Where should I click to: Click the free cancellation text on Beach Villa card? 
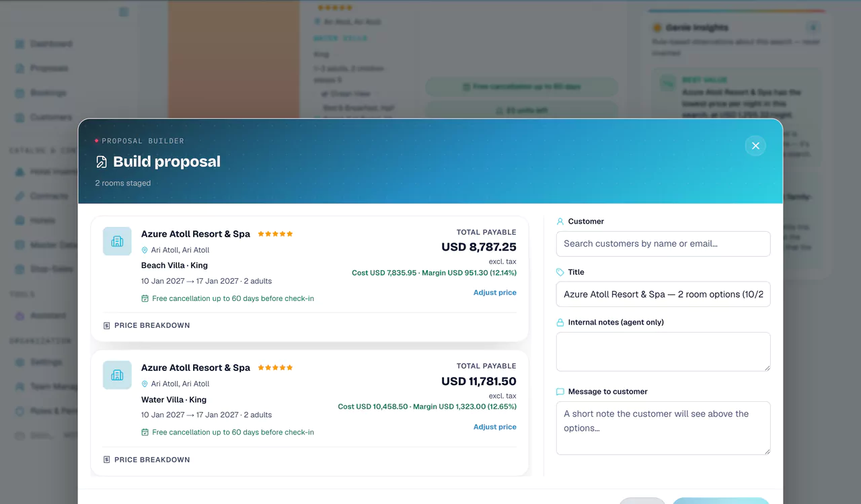tap(233, 298)
